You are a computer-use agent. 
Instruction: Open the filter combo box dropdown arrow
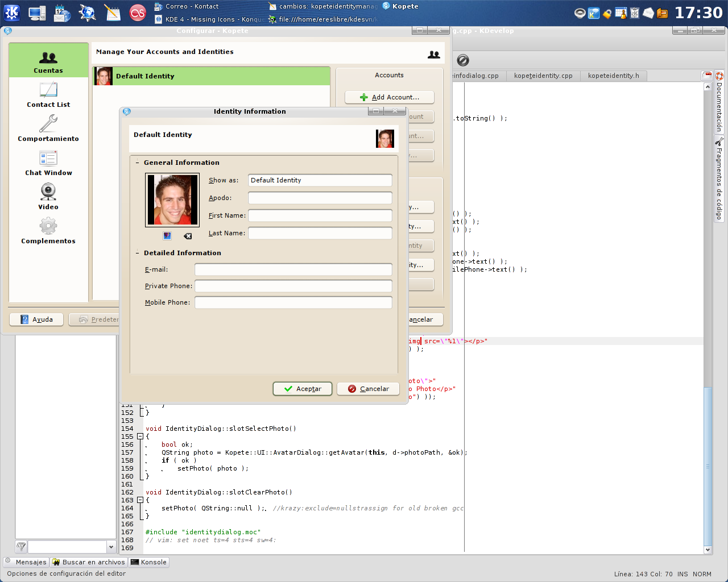pyautogui.click(x=111, y=547)
